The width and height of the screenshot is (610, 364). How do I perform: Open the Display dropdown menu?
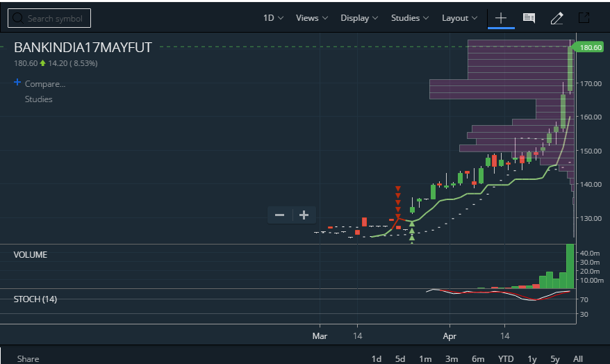tap(359, 18)
